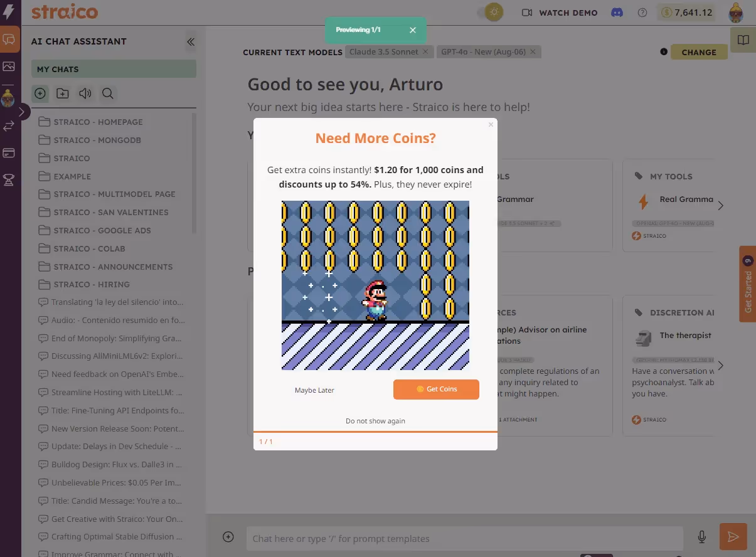756x557 pixels.
Task: Remove GPT-4o - New (Aug-06) model chip
Action: (533, 51)
